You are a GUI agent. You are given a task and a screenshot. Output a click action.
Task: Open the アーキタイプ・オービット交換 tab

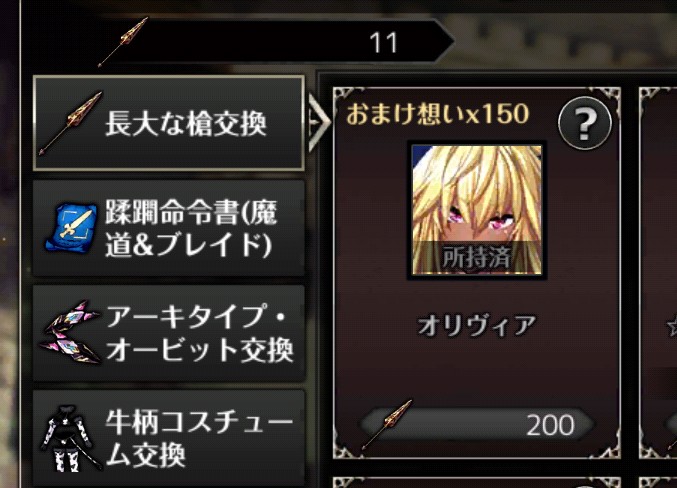(169, 333)
